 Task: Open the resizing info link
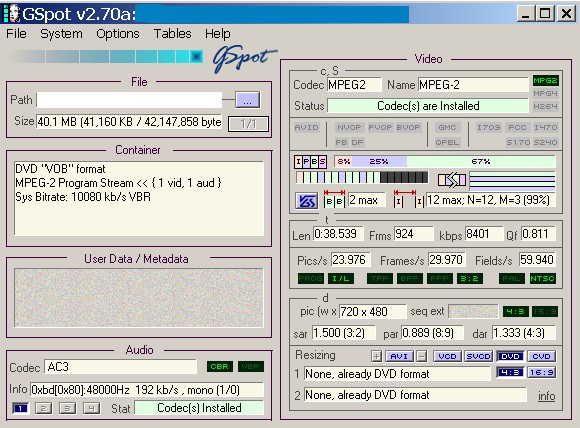[x=546, y=396]
